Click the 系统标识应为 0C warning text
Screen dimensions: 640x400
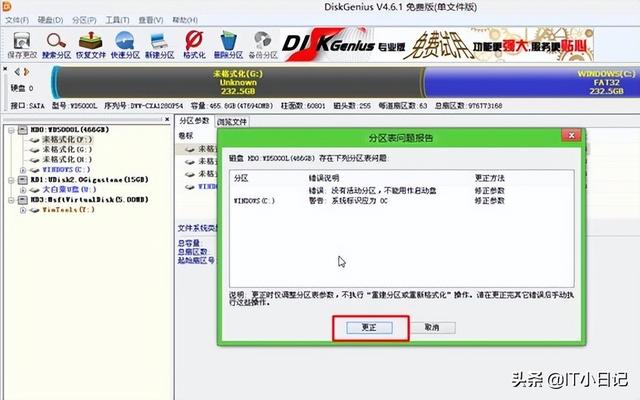coord(348,201)
